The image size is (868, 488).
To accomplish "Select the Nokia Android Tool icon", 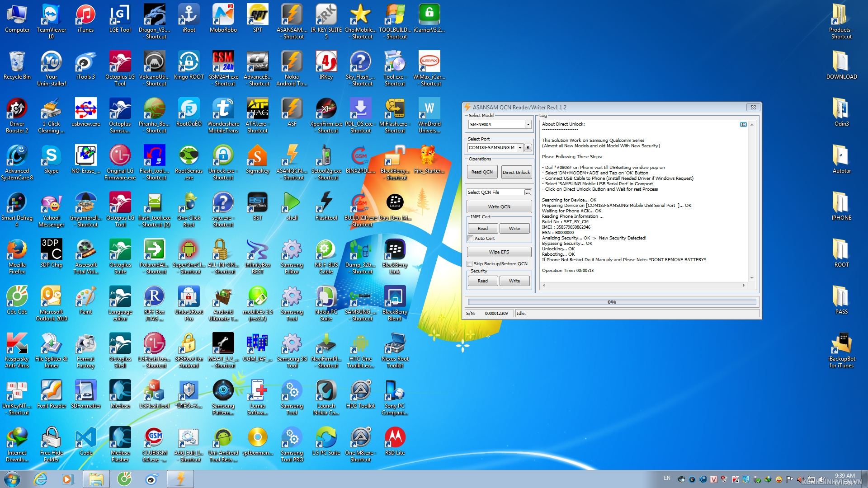I will pos(292,68).
